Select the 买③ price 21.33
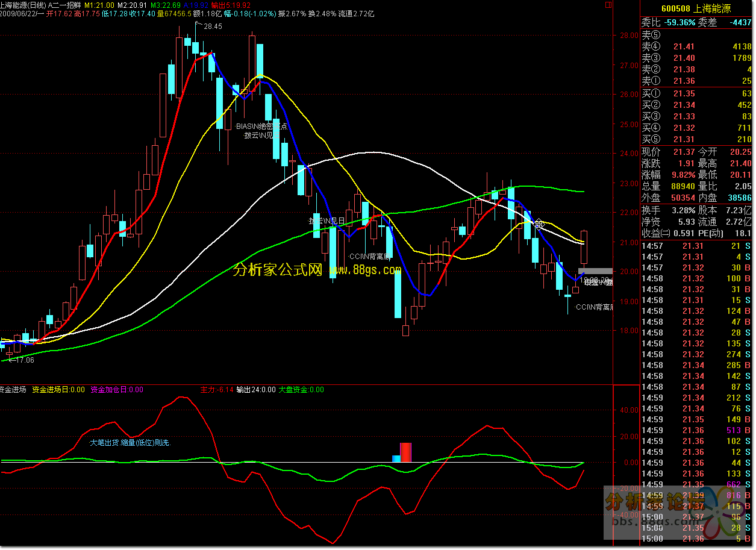The image size is (756, 550). (x=684, y=116)
